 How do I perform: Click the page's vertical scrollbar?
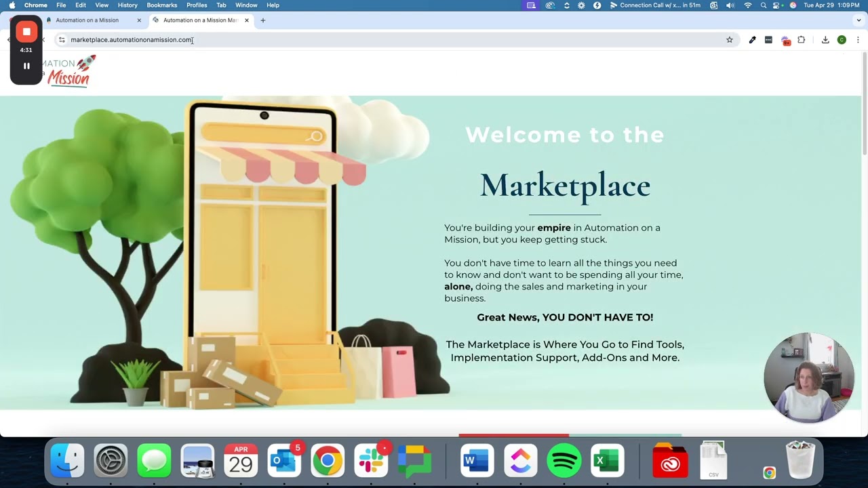point(865,105)
